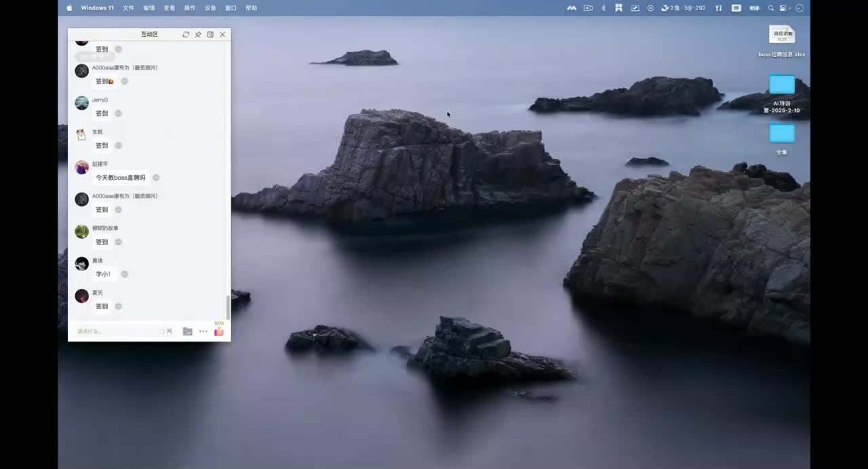Refresh the 互动区 chat panel

pyautogui.click(x=186, y=35)
